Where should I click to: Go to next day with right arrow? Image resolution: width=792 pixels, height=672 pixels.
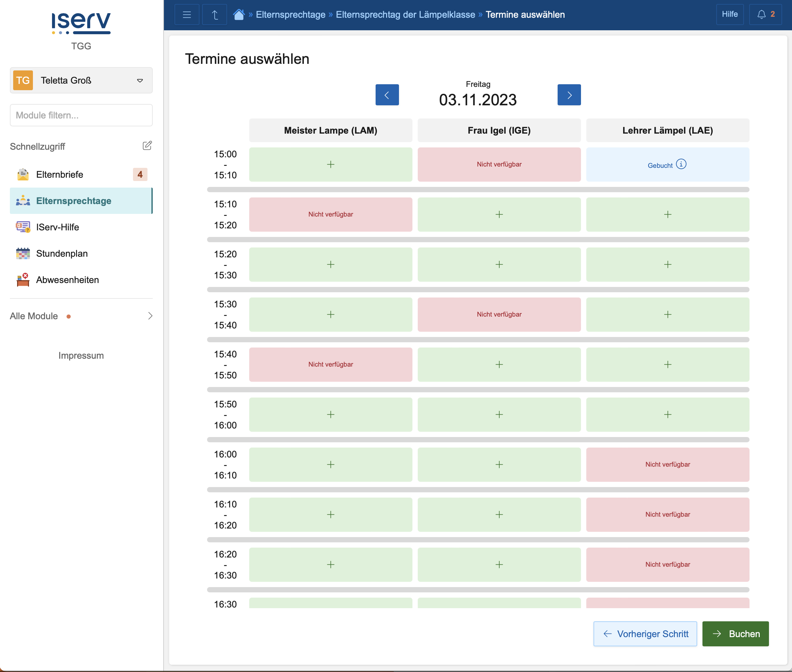pos(569,95)
